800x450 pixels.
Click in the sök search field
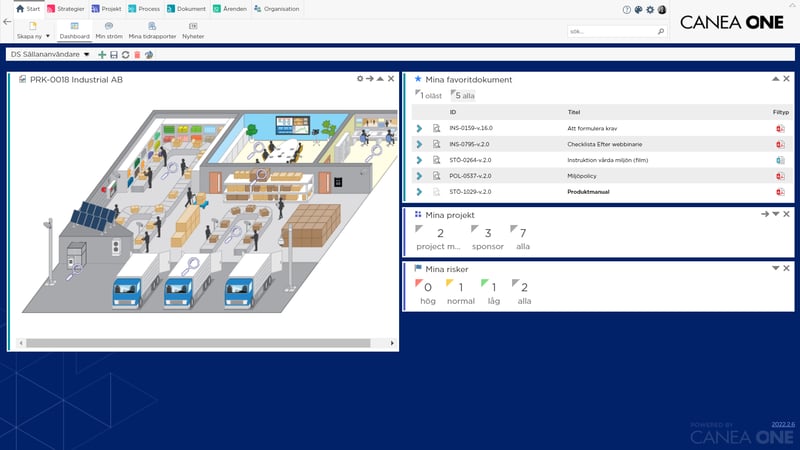[610, 32]
